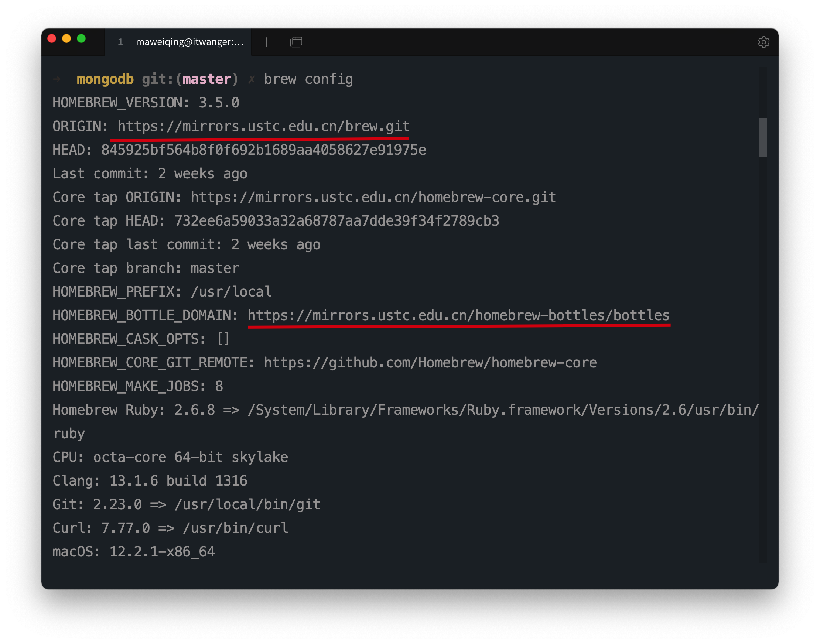The image size is (820, 644).
Task: Maximize the terminal with the green button
Action: click(x=81, y=38)
